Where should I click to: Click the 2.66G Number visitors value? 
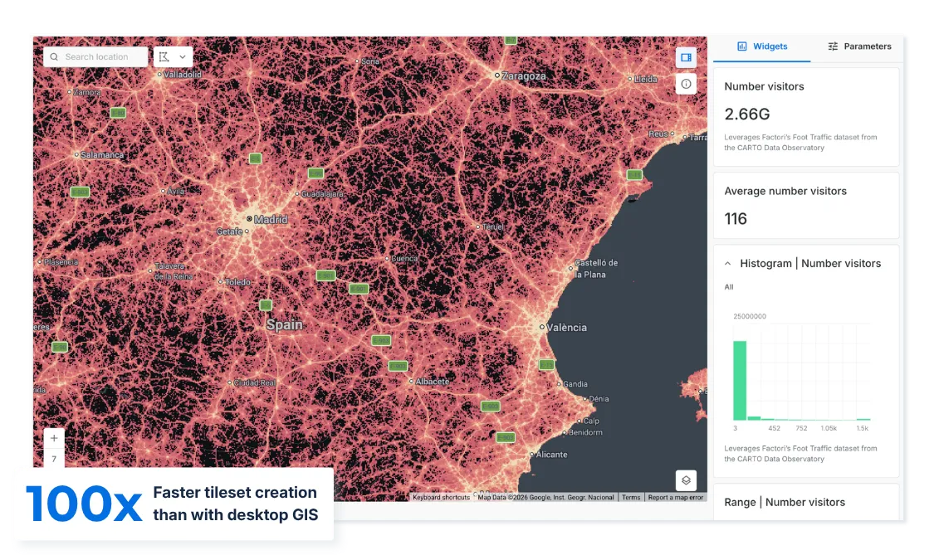746,114
